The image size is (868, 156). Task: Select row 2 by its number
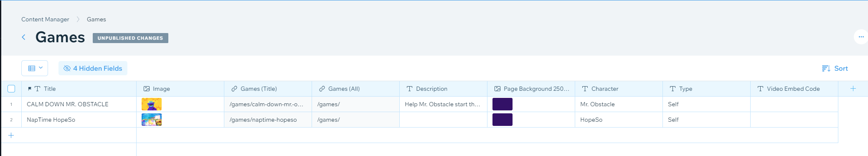click(11, 120)
